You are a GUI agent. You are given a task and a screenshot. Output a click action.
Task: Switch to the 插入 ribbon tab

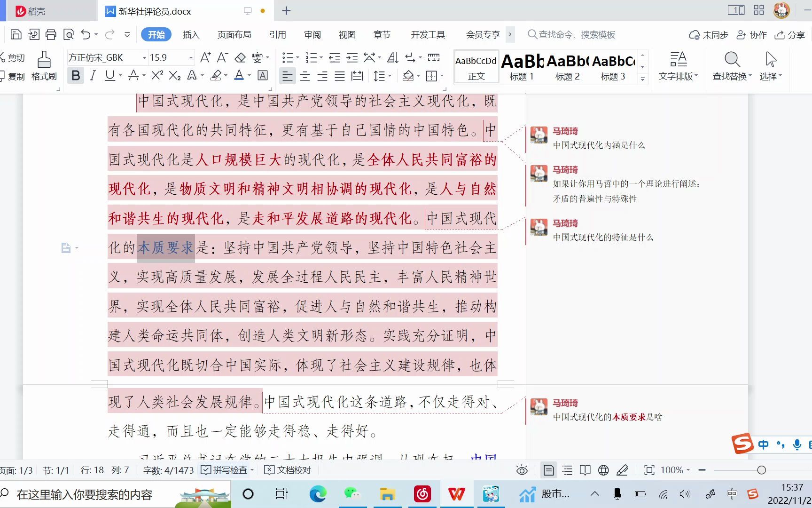tap(191, 34)
